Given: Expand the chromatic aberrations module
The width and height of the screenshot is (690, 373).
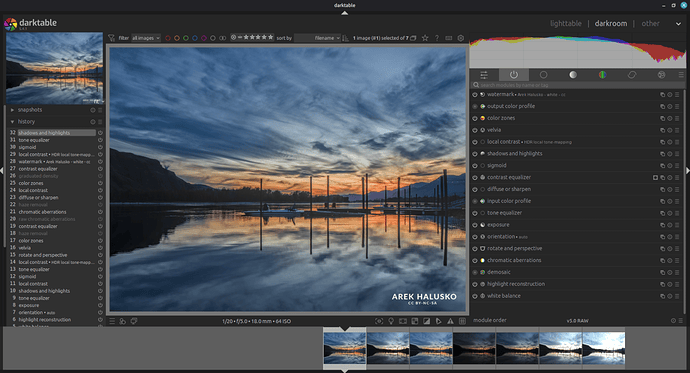Looking at the screenshot, I should pos(514,260).
